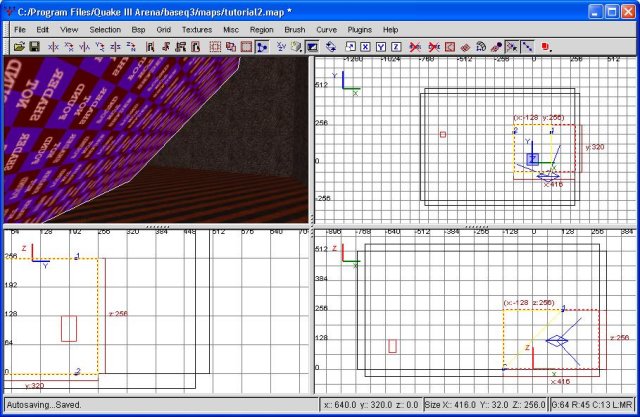The width and height of the screenshot is (640, 417).
Task: Click the small red entity in XY view
Action: [x=443, y=134]
